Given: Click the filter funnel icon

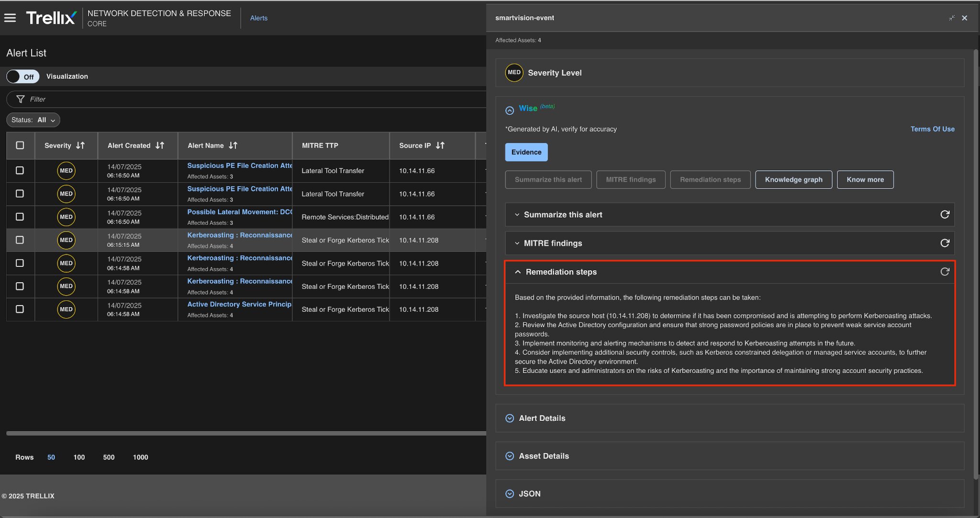Looking at the screenshot, I should (x=21, y=99).
